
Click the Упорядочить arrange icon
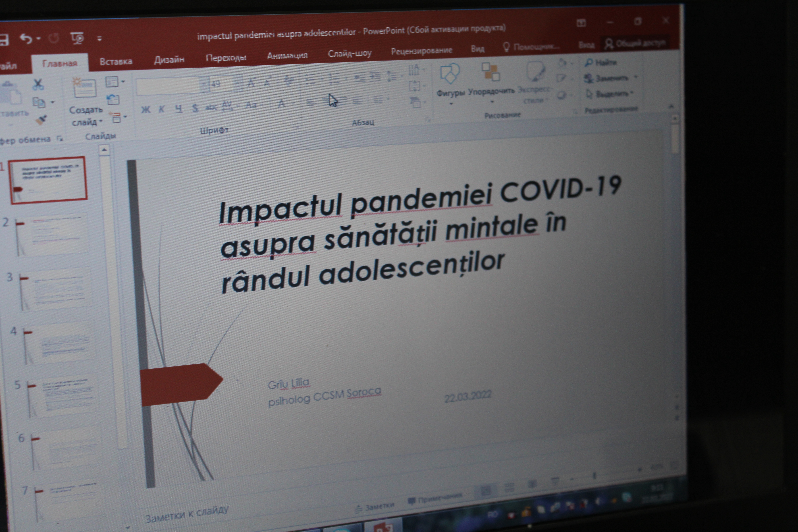(491, 72)
